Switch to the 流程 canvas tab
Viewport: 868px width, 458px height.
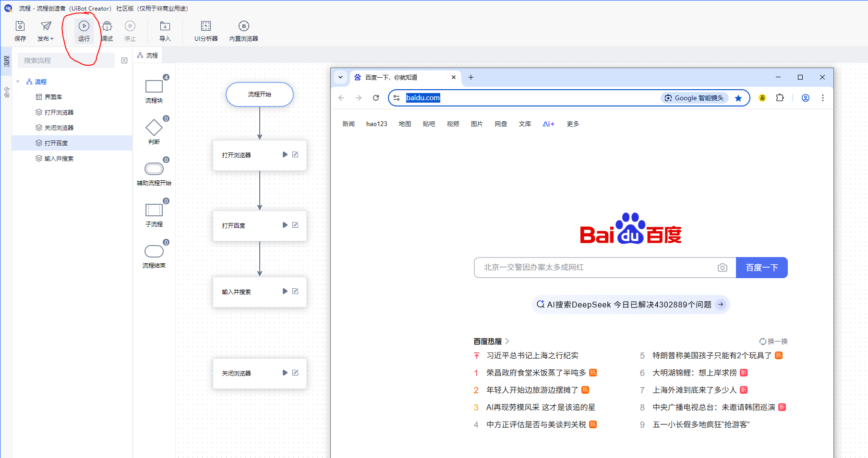coord(148,56)
